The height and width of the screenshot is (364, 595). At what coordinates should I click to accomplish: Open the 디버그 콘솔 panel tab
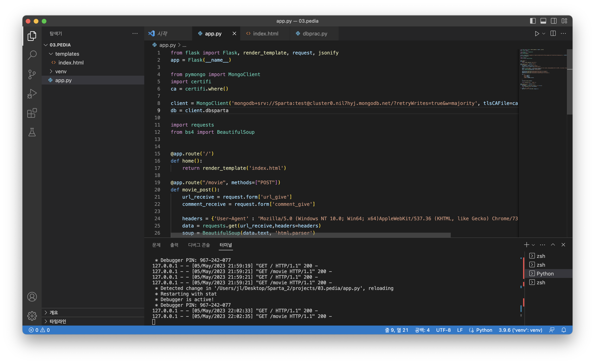tap(199, 245)
